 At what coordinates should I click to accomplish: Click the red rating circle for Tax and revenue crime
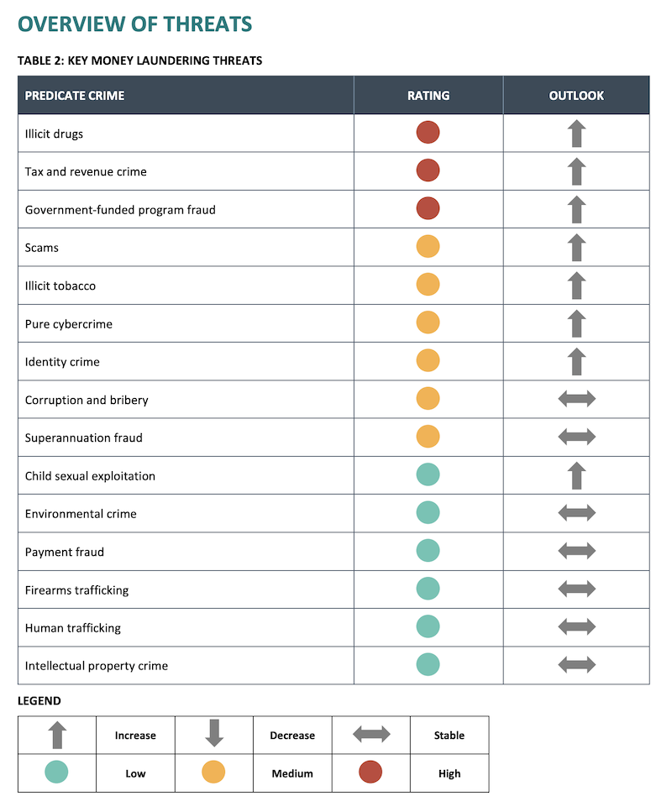[428, 170]
